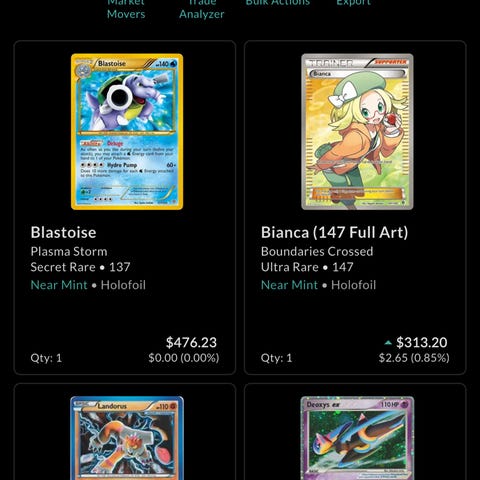Select Bulk Actions at the top
Image resolution: width=480 pixels, height=480 pixels.
coord(278,3)
